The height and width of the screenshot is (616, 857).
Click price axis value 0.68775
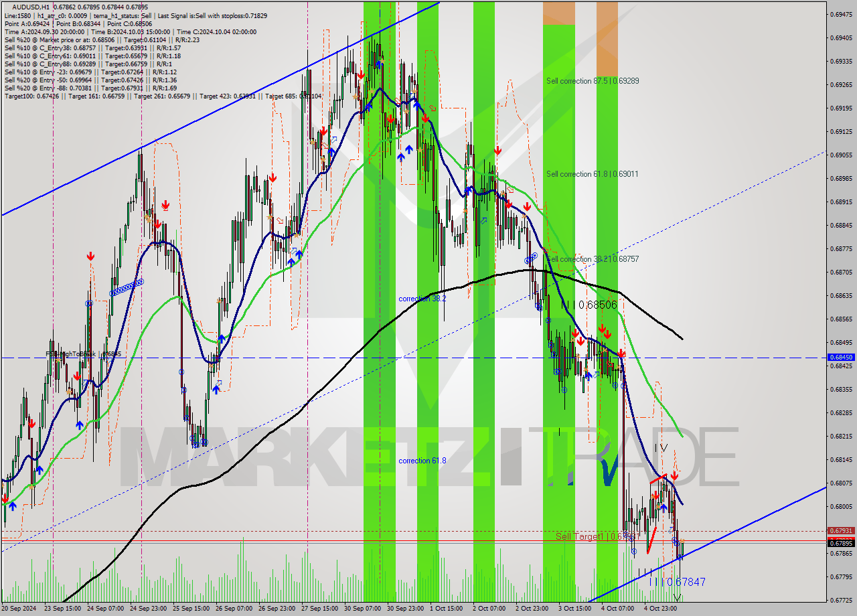842,248
